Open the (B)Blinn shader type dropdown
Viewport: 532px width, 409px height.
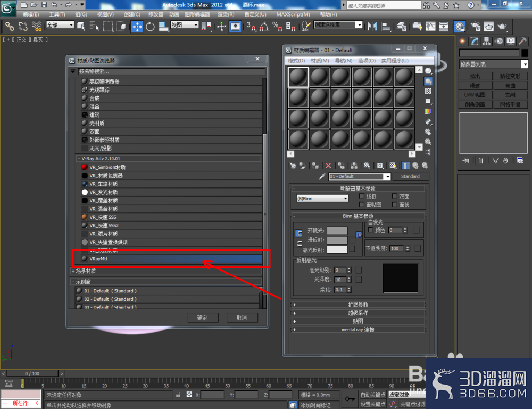[x=322, y=199]
